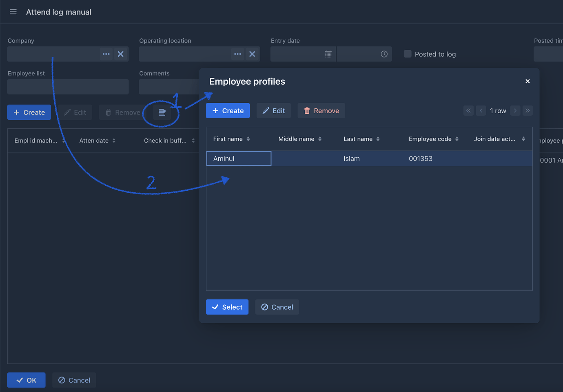Select the Aminul first name cell

(239, 159)
